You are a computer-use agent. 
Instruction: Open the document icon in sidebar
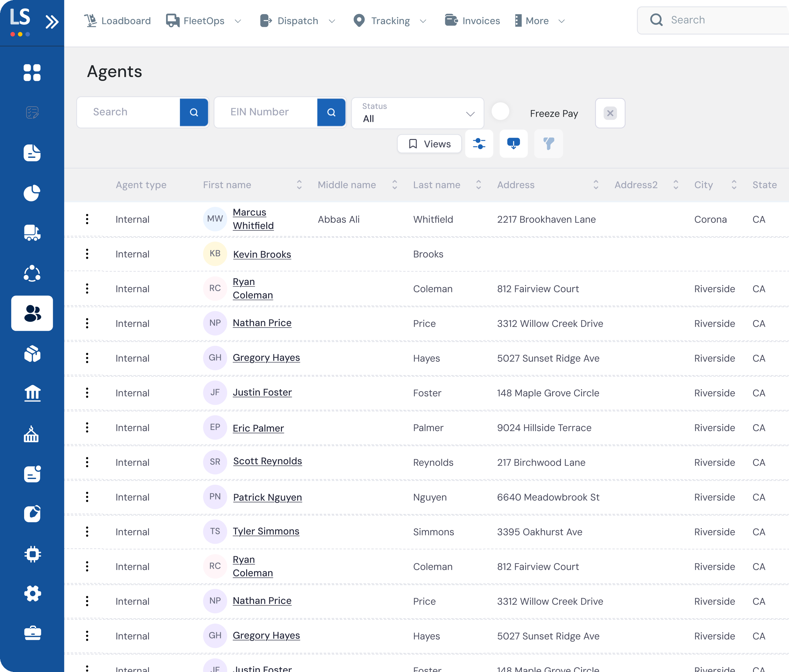32,153
